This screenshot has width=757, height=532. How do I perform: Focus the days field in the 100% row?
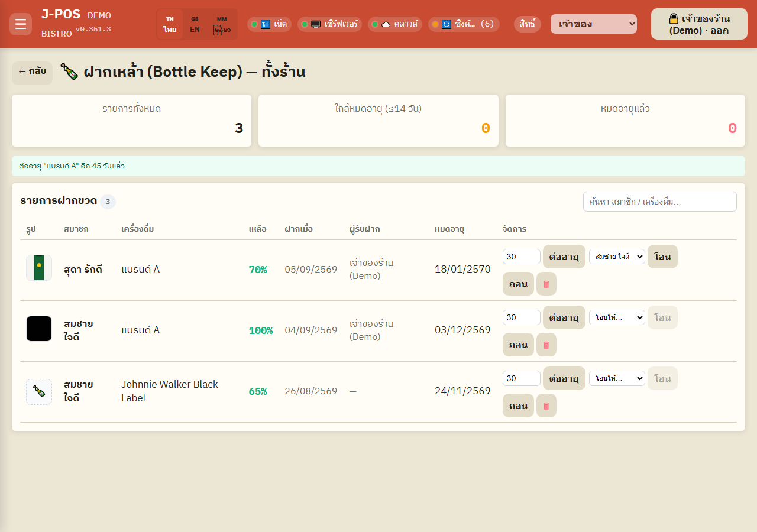pos(522,317)
